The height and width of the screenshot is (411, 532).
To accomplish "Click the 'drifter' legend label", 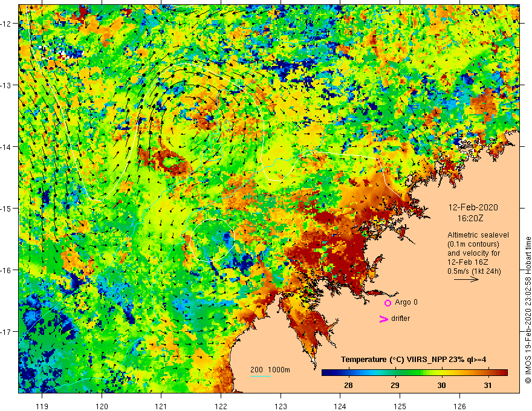I will click(400, 319).
